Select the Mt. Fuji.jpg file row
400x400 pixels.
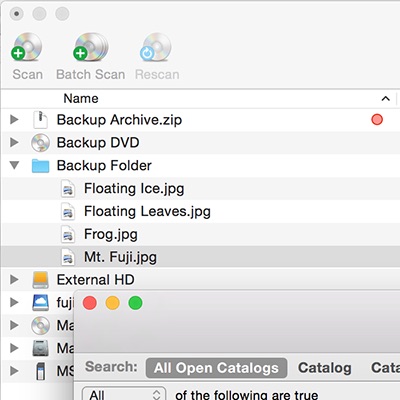pyautogui.click(x=200, y=257)
